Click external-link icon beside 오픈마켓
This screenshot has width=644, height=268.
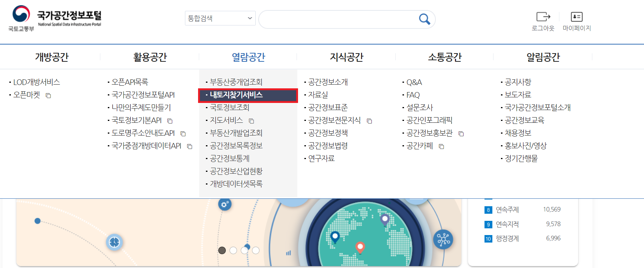[48, 95]
